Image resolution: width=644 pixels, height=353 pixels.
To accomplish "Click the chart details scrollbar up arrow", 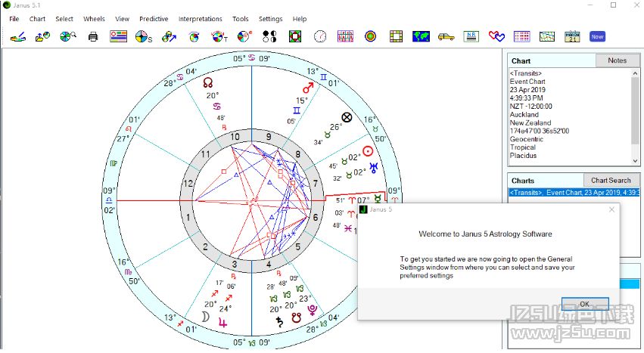I will click(x=636, y=73).
